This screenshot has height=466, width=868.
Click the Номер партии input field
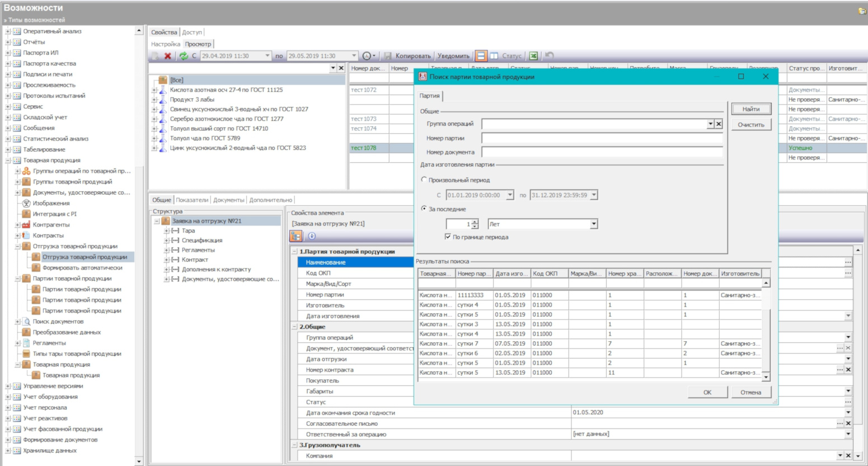pyautogui.click(x=602, y=138)
